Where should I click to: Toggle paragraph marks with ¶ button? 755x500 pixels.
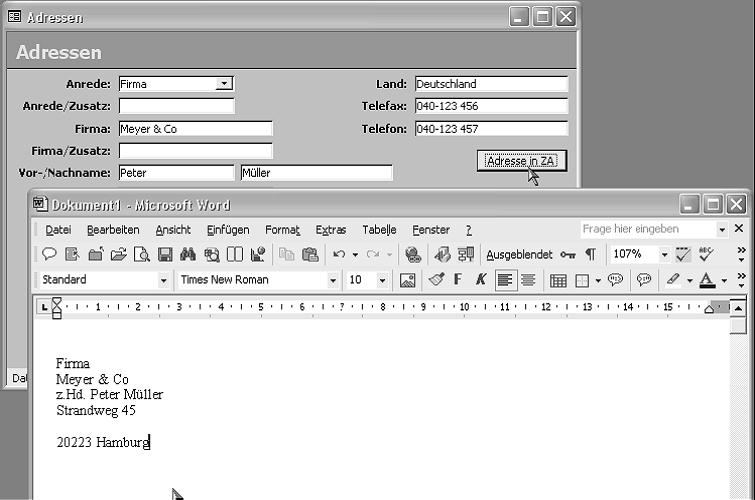(x=590, y=254)
